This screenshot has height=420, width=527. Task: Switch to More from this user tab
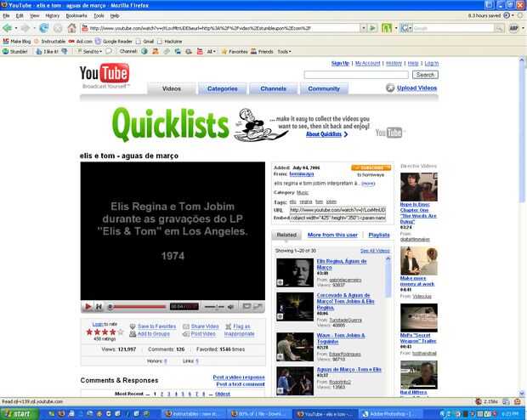click(332, 235)
